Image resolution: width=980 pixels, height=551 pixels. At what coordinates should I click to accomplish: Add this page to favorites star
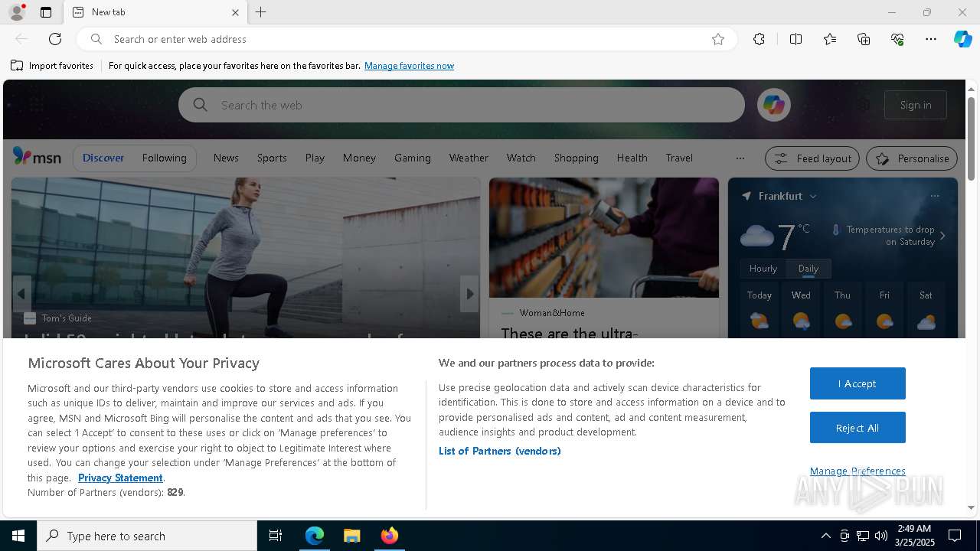[x=718, y=39]
